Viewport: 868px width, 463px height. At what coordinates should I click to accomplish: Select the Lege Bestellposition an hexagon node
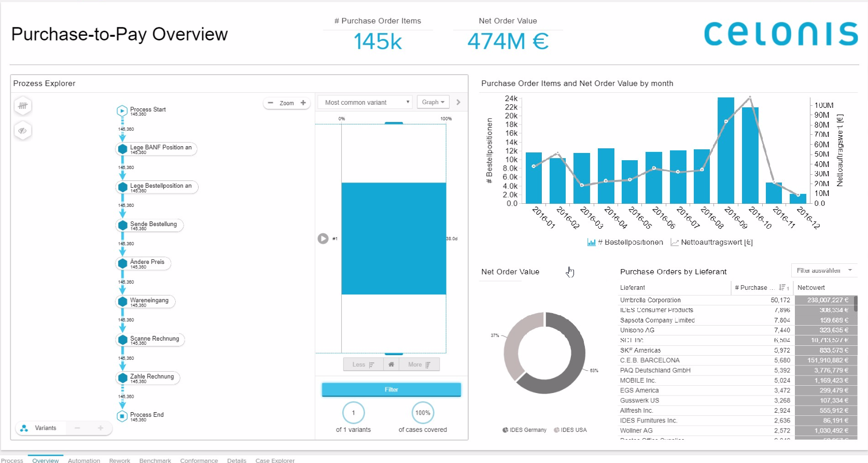122,187
